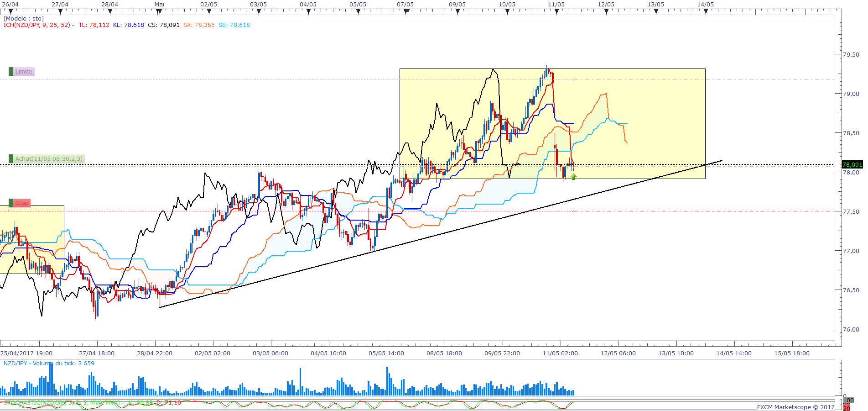868x411 pixels.
Task: Click the 14/05 date label
Action: click(x=706, y=5)
